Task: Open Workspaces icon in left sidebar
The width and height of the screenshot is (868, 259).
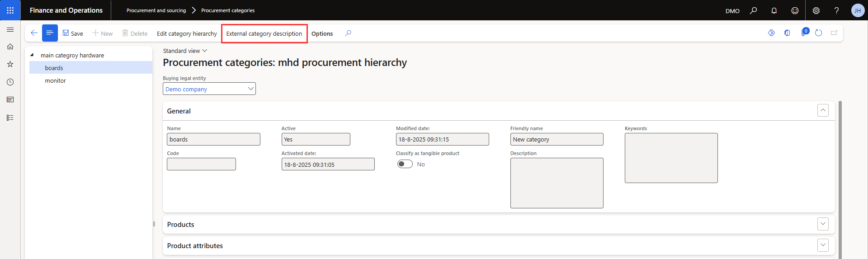Action: coord(10,99)
